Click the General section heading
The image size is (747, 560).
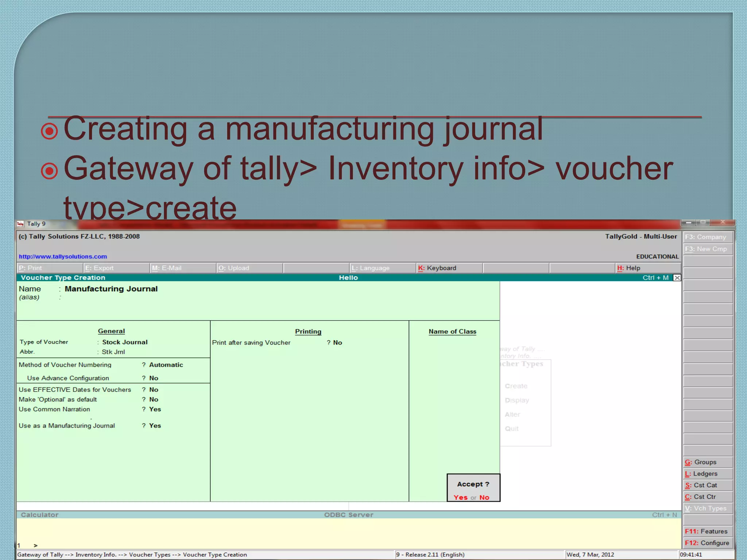111,331
